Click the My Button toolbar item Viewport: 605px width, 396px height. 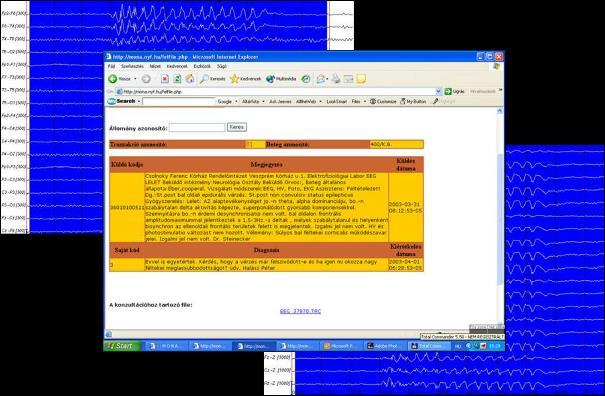pos(413,102)
